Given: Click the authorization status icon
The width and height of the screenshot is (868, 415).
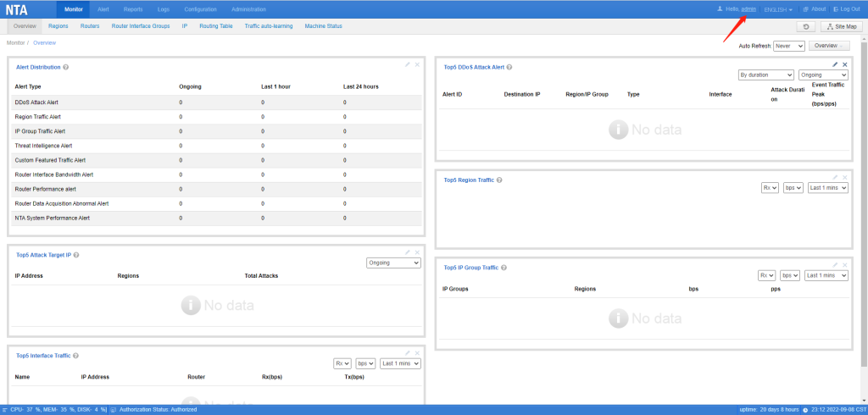Looking at the screenshot, I should pos(113,410).
